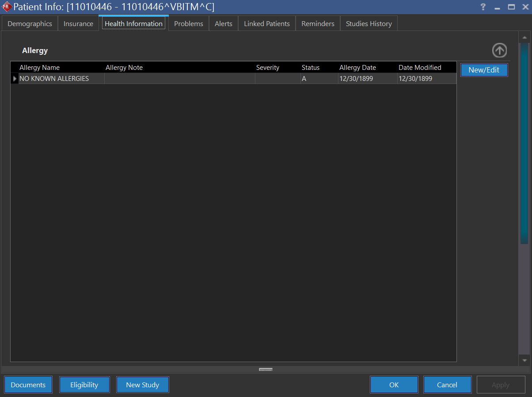Sort by Allergy Name column header
532x397 pixels.
[40, 68]
